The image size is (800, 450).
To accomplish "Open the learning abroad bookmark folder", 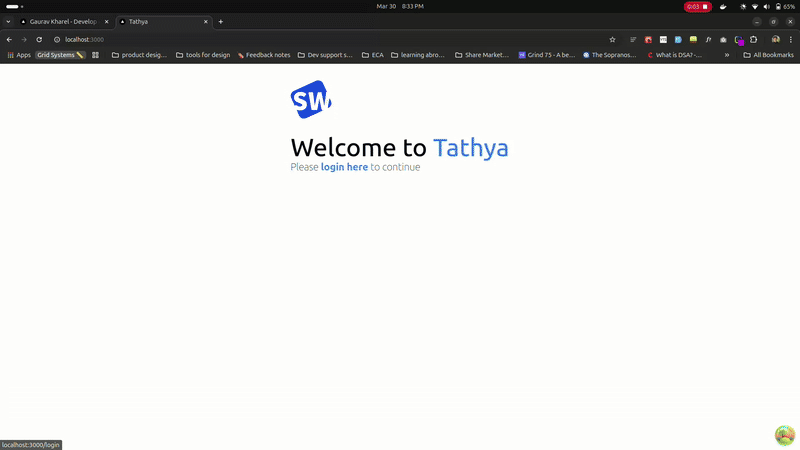I will tap(418, 55).
